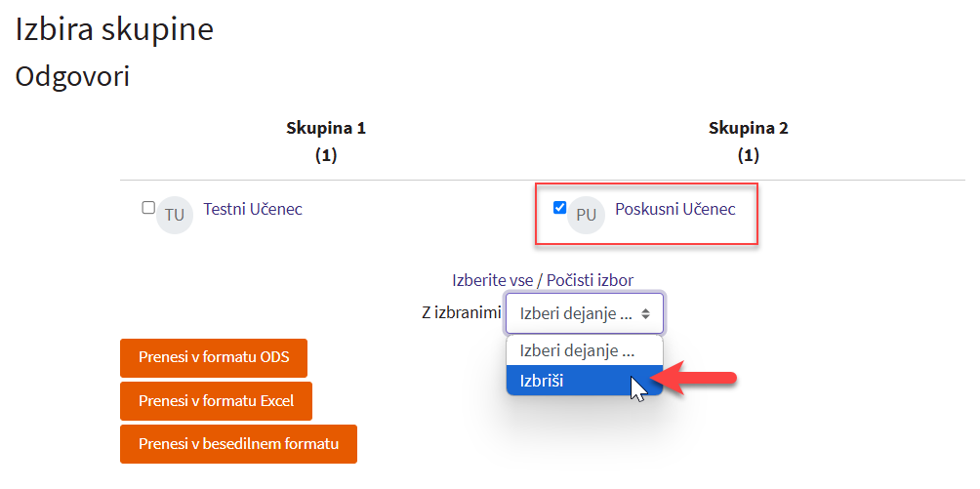Click the 'Prenesi v formatu Excel' button
Screen dimensions: 980x489
(x=217, y=401)
